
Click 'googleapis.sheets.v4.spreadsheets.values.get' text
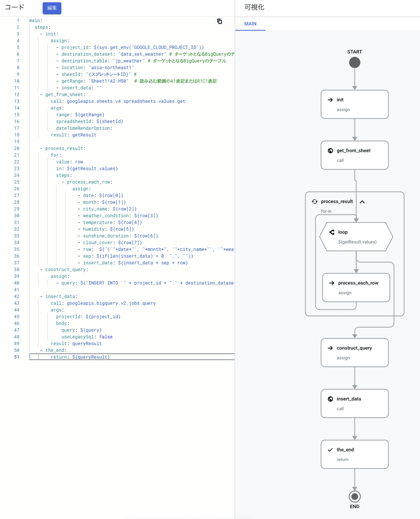tap(126, 101)
